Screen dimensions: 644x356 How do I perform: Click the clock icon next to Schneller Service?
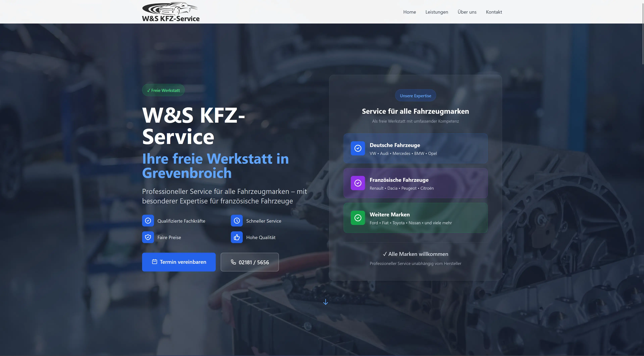tap(237, 221)
